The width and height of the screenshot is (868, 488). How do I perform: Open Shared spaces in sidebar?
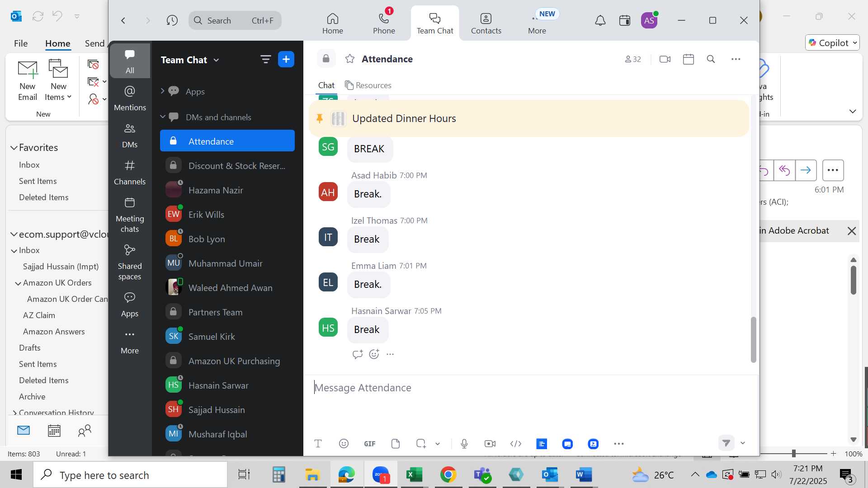(x=130, y=263)
